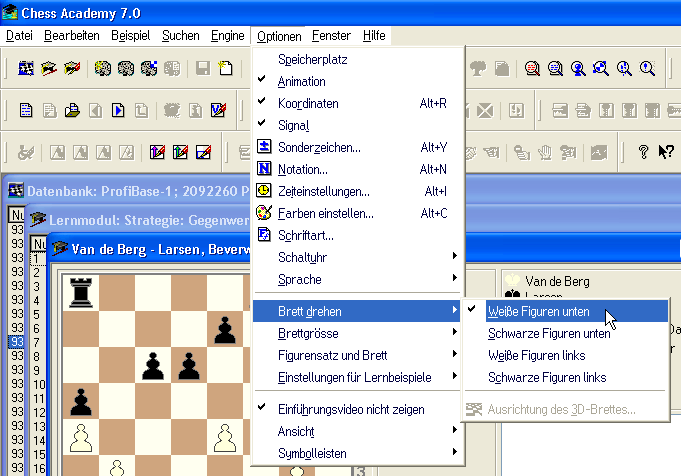681x476 pixels.
Task: Click the blue-lined document icon
Action: 26,110
